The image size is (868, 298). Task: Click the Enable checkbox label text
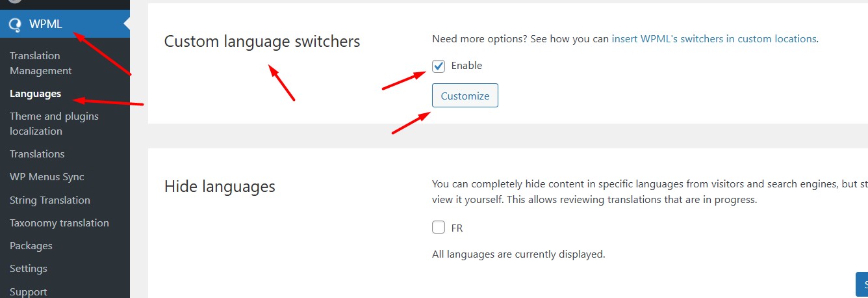[466, 66]
